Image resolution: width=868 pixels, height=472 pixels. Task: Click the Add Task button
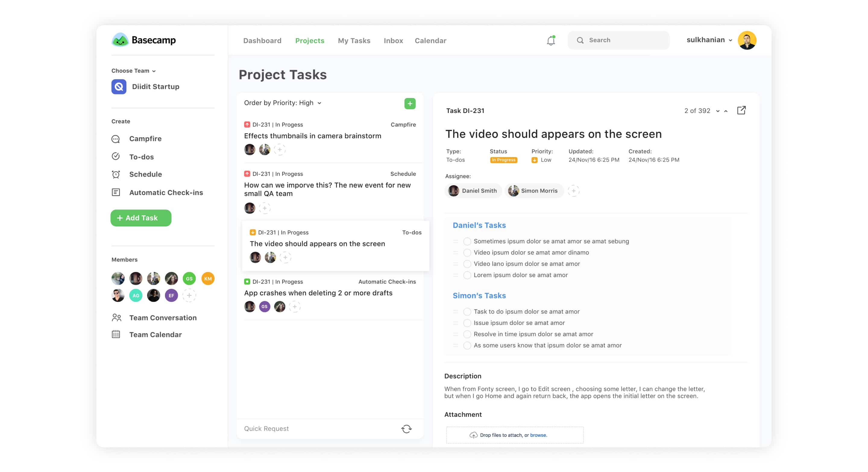pos(141,218)
